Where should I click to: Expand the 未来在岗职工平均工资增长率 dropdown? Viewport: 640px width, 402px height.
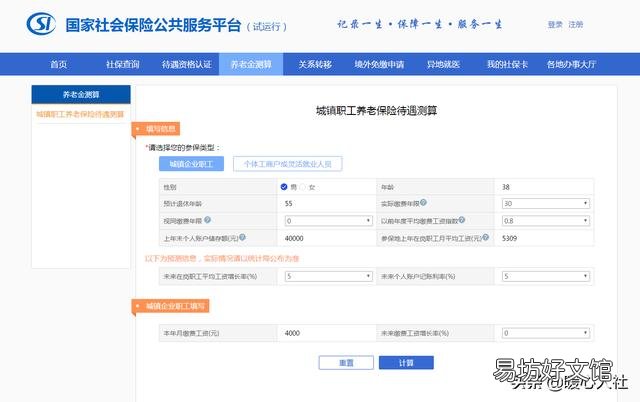point(329,276)
